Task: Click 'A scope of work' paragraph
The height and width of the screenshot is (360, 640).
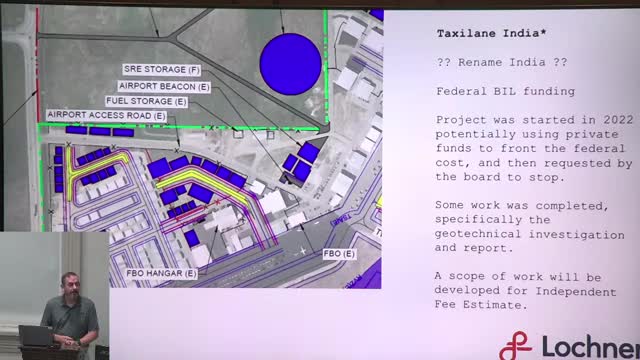Action: point(525,291)
